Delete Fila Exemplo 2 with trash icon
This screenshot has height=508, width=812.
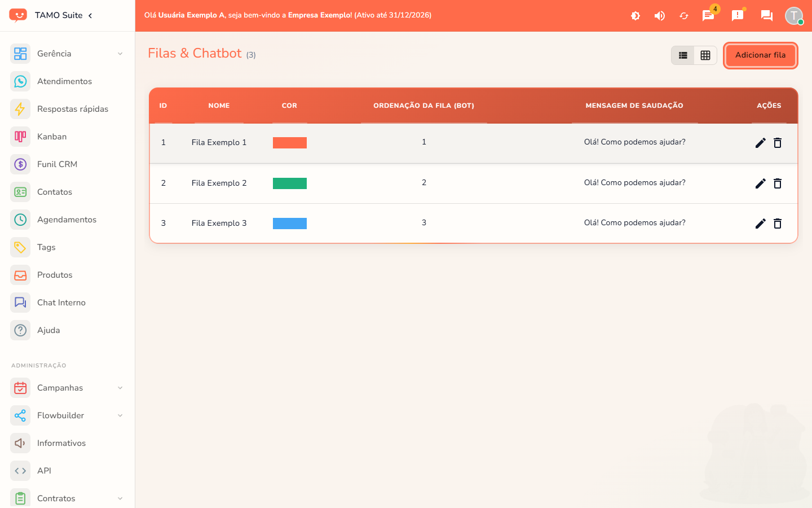coord(778,183)
